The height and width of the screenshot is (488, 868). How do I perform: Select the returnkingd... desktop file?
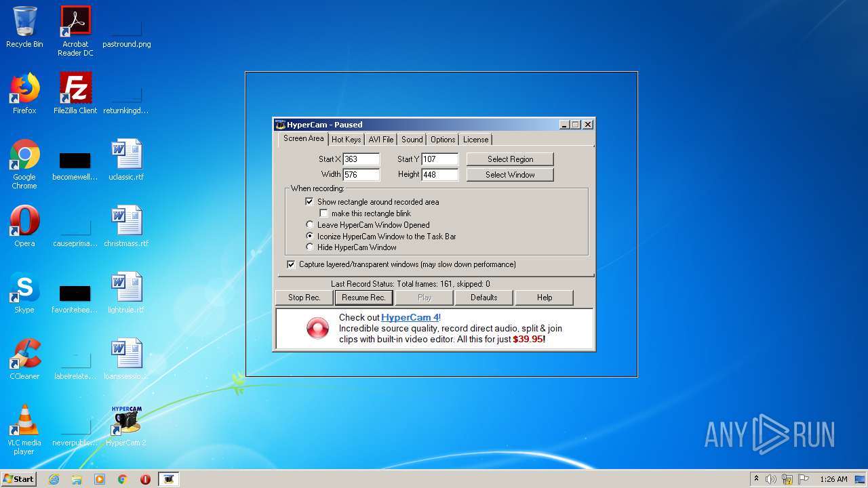click(126, 94)
